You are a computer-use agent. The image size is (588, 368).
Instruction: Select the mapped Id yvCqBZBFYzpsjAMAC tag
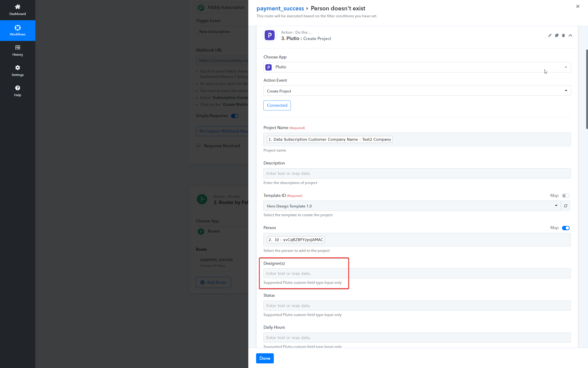(296, 240)
